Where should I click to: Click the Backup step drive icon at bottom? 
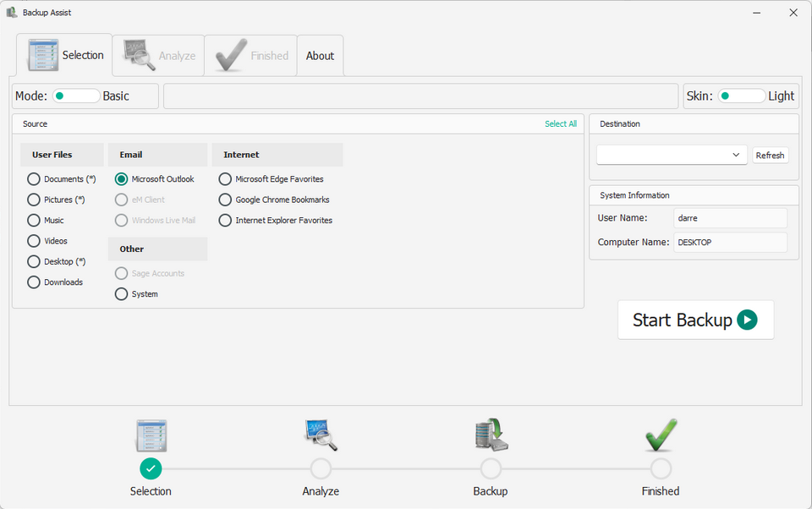tap(491, 435)
